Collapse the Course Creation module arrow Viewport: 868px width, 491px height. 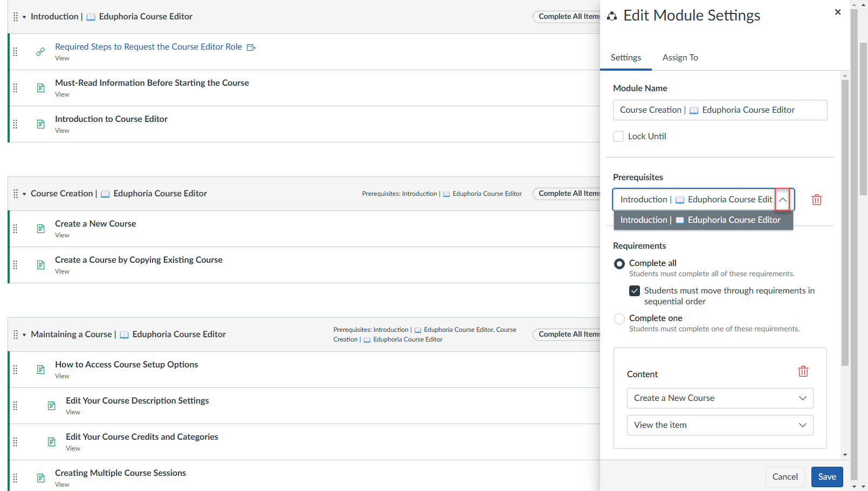click(x=24, y=194)
